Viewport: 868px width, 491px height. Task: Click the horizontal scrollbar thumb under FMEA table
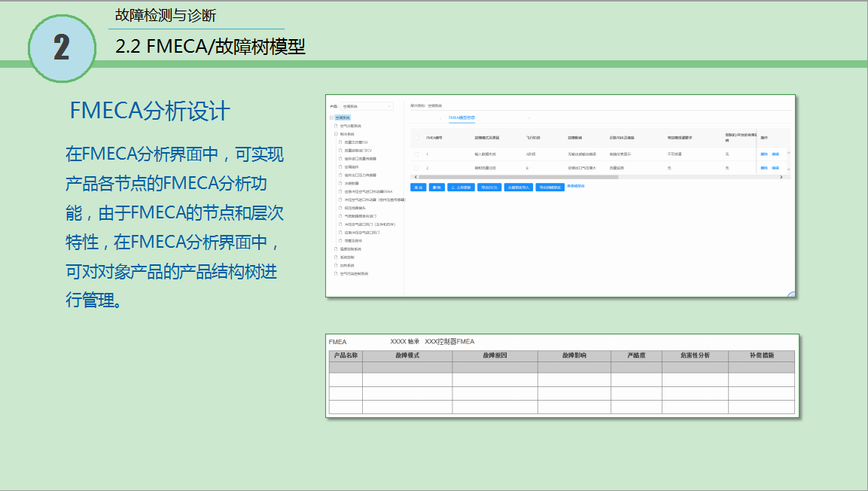tap(518, 177)
